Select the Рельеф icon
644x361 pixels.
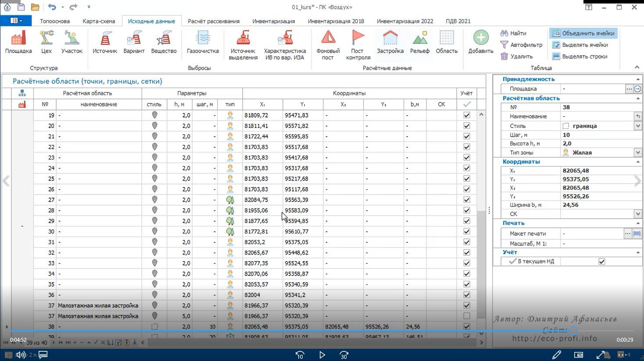(420, 42)
